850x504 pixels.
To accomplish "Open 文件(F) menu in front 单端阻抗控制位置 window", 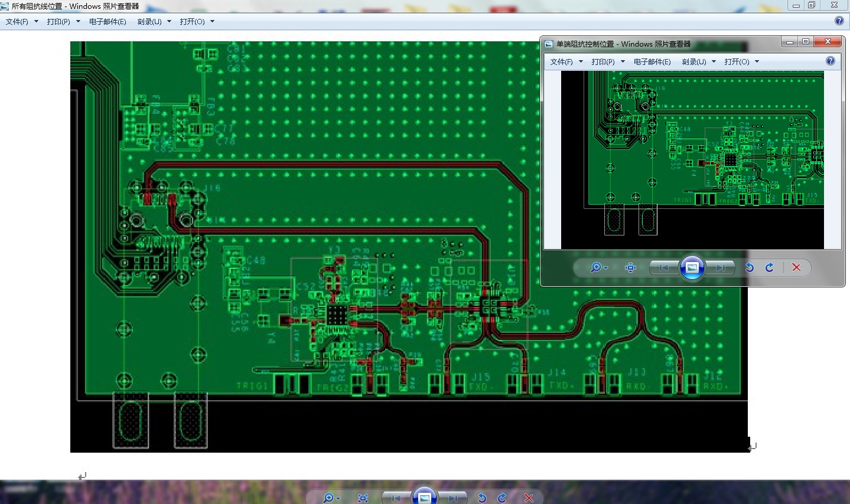I will tap(566, 62).
